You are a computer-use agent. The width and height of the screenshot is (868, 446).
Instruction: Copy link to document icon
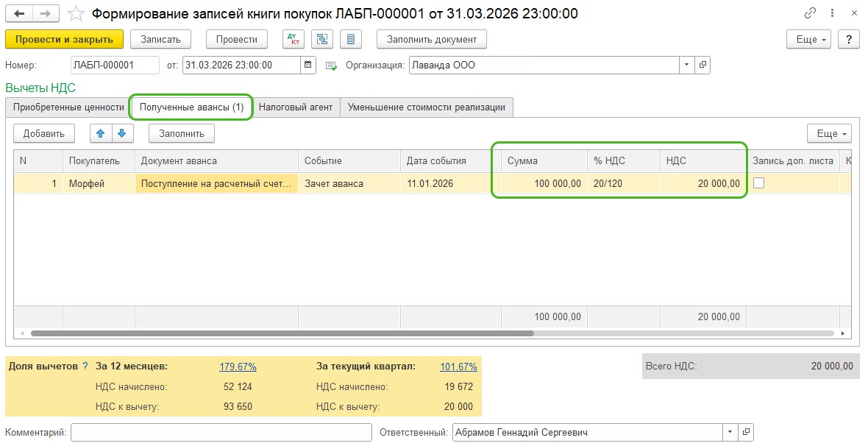coord(811,14)
